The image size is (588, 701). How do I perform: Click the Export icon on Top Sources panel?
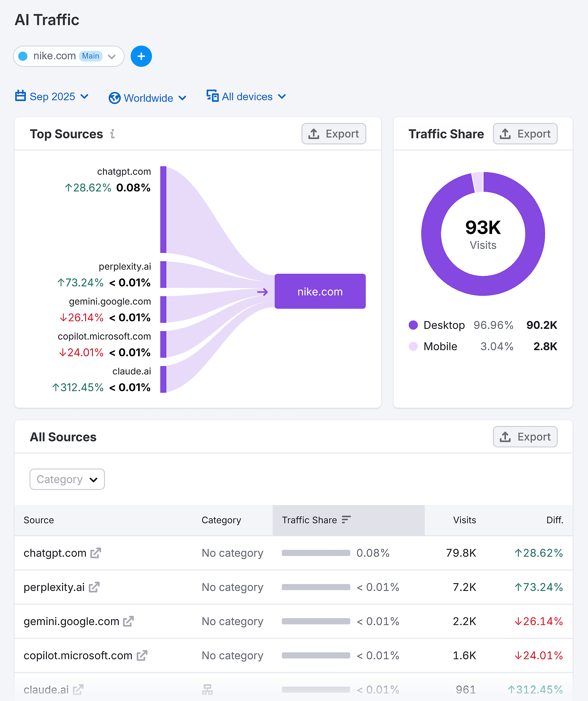pos(313,134)
